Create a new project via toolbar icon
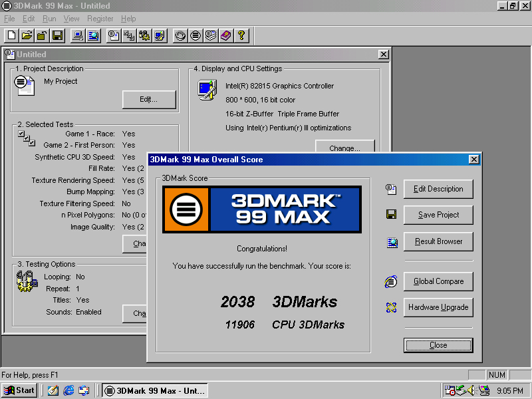This screenshot has width=532, height=399. point(11,35)
